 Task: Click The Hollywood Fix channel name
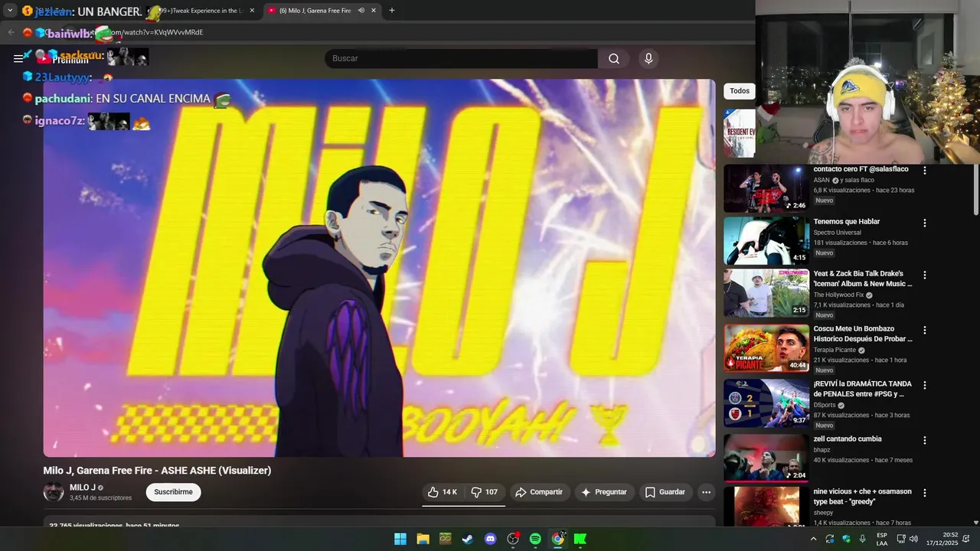pyautogui.click(x=838, y=295)
